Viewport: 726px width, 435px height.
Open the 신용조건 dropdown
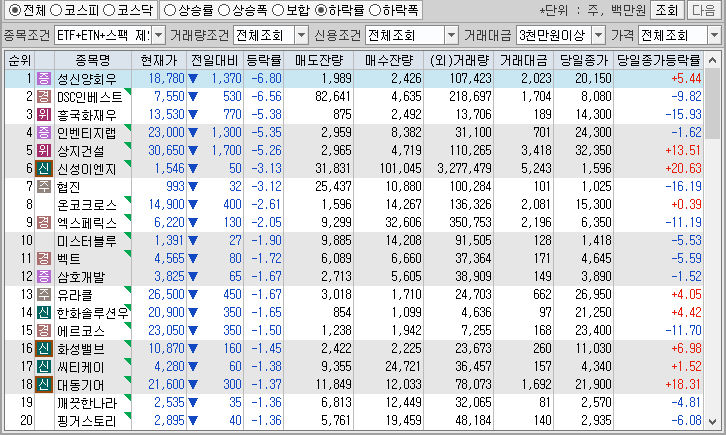(x=451, y=35)
